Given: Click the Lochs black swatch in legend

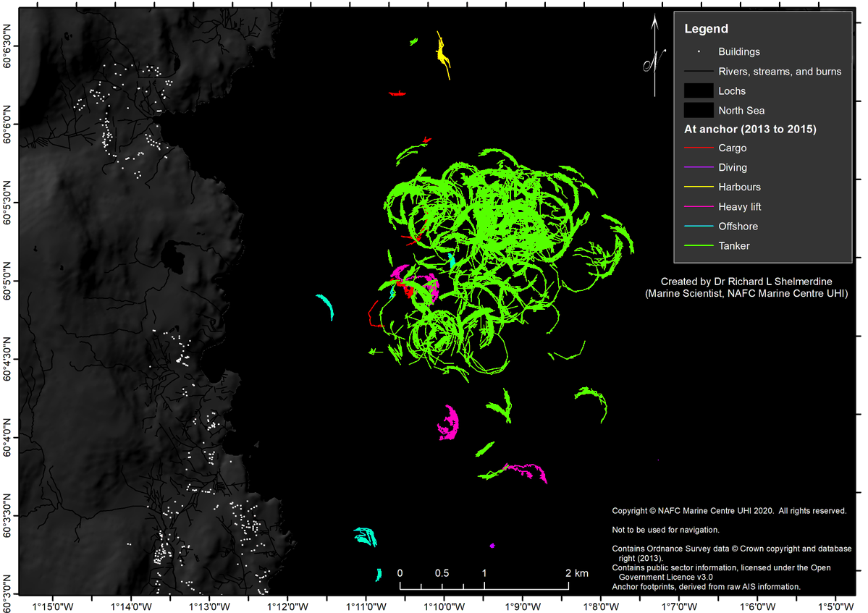Looking at the screenshot, I should pyautogui.click(x=698, y=91).
